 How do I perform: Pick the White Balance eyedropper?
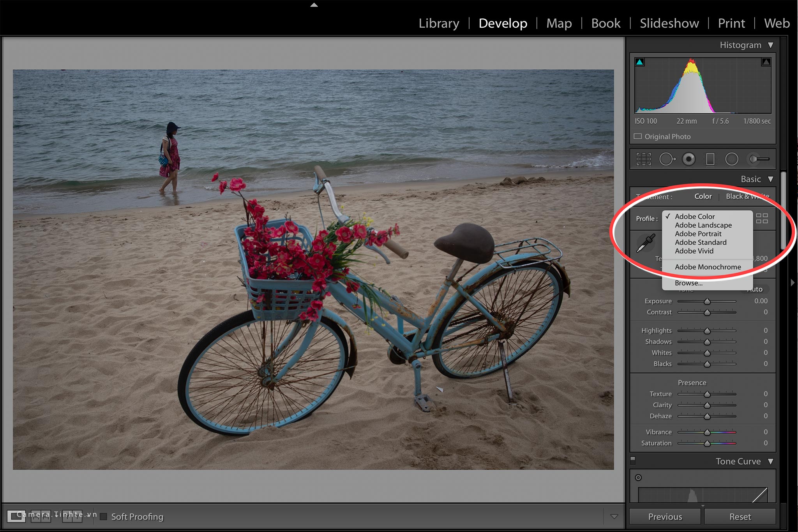646,243
